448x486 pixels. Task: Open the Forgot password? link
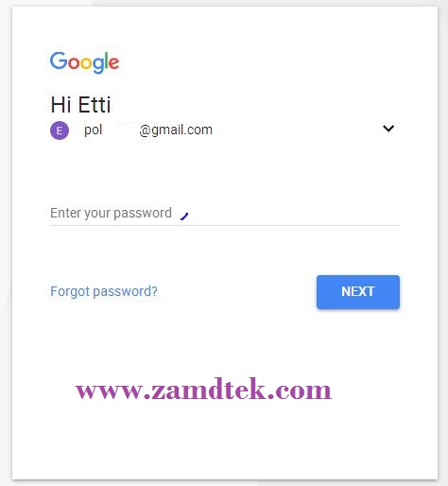[x=104, y=291]
